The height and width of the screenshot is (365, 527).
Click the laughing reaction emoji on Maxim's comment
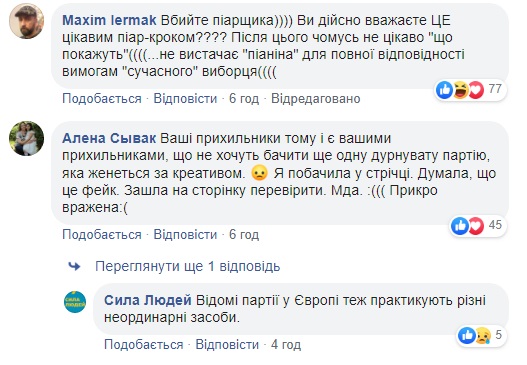coord(461,90)
